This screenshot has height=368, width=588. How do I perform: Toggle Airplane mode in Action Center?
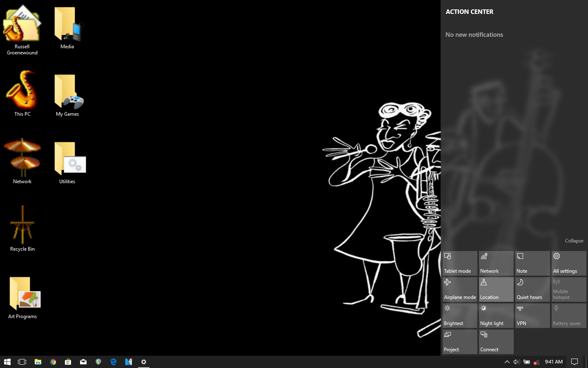click(x=460, y=289)
